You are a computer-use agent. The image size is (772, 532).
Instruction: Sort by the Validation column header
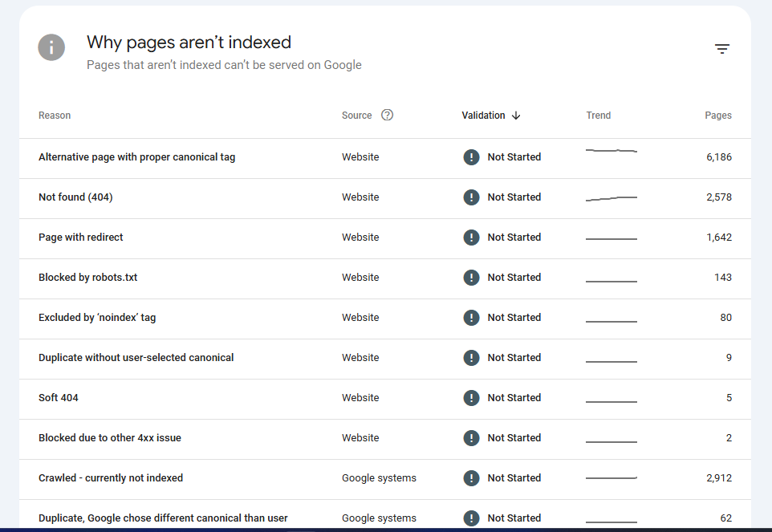click(483, 116)
